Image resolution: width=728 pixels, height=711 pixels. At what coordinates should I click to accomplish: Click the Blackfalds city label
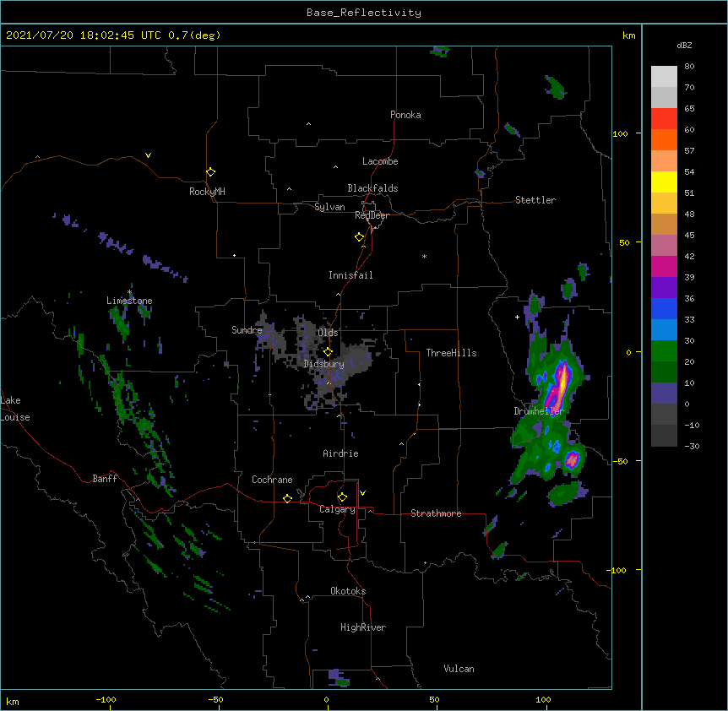click(x=372, y=188)
